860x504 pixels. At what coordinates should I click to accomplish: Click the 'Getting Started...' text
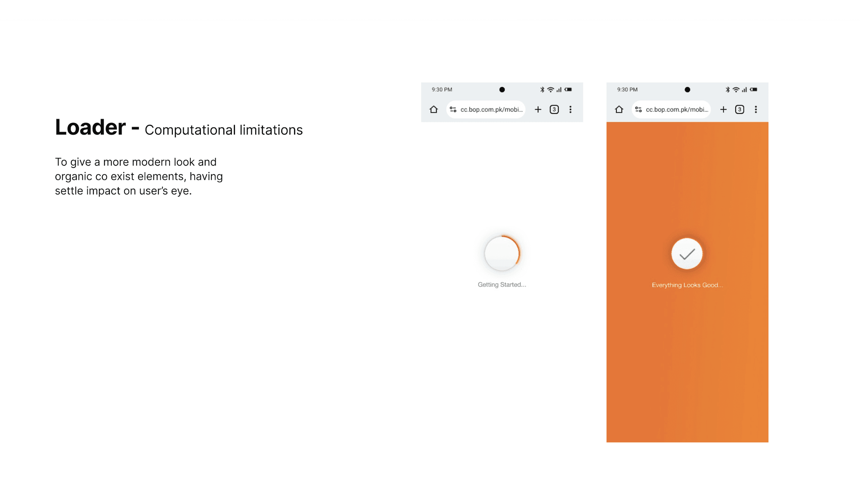click(502, 285)
